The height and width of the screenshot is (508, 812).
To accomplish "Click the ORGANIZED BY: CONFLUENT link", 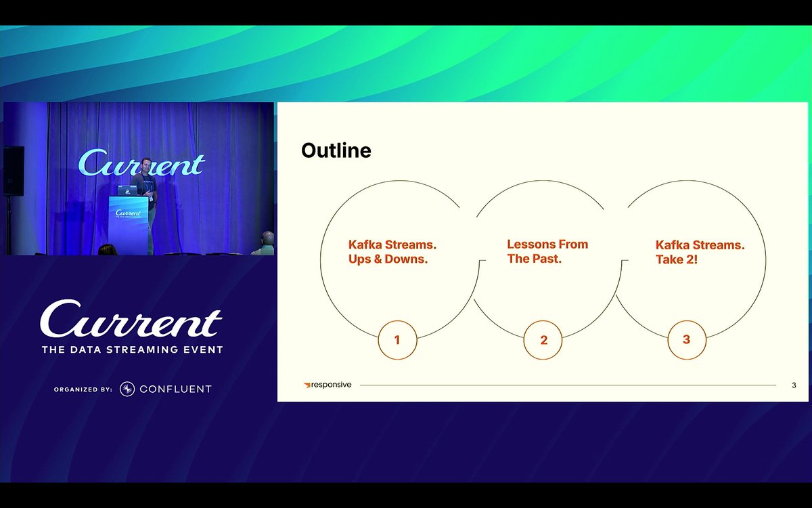I will click(x=133, y=388).
